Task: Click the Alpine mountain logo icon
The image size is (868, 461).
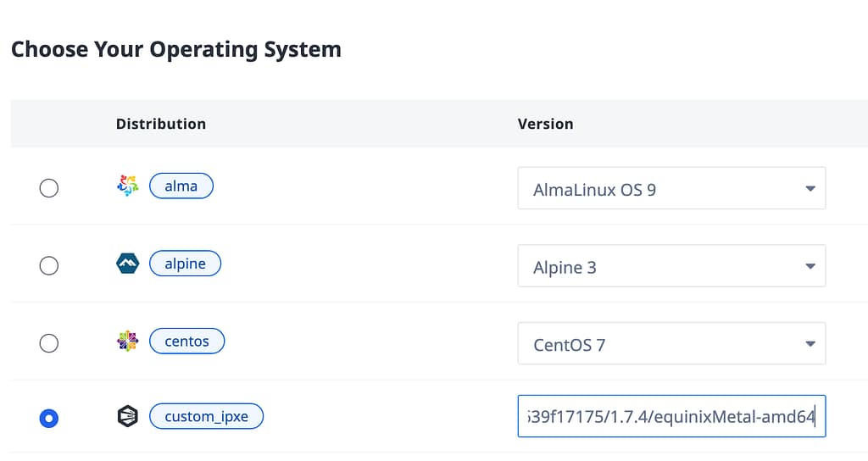Action: point(127,264)
